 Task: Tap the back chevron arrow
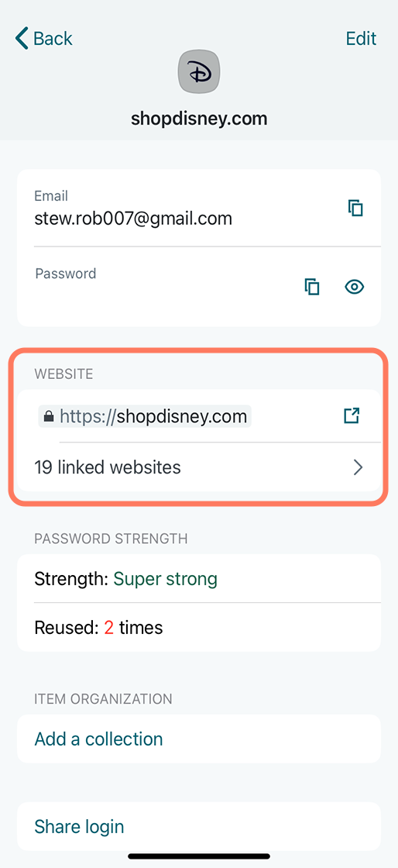tap(22, 38)
